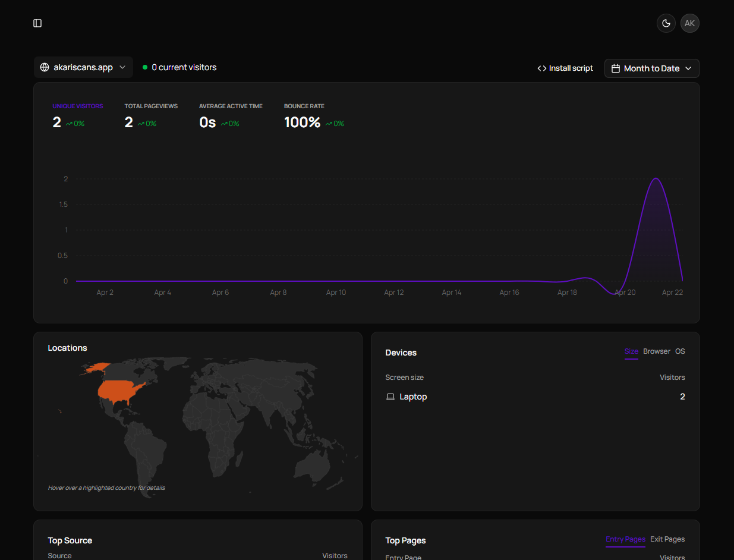734x560 pixels.
Task: Click the trend arrow under Unique Visitors
Action: pos(69,124)
